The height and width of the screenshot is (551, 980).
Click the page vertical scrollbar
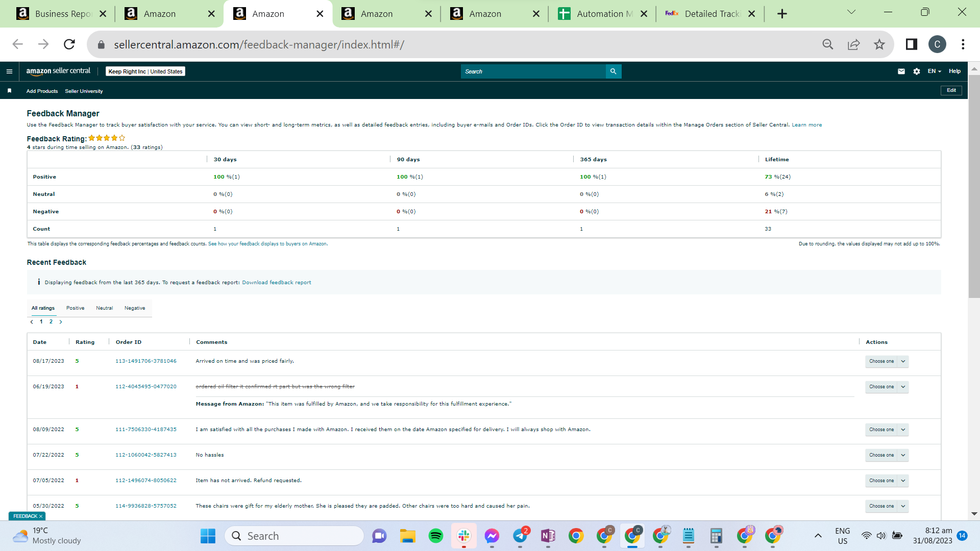pyautogui.click(x=974, y=186)
